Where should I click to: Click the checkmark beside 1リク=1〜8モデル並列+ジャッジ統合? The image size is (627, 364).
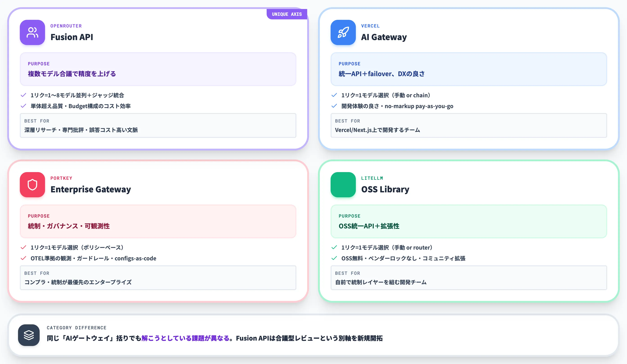point(23,95)
